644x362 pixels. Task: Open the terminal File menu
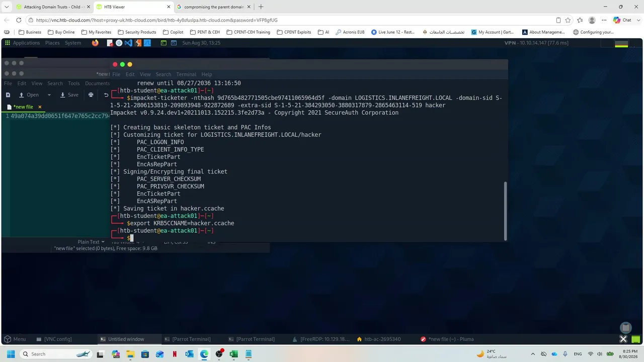tap(116, 74)
